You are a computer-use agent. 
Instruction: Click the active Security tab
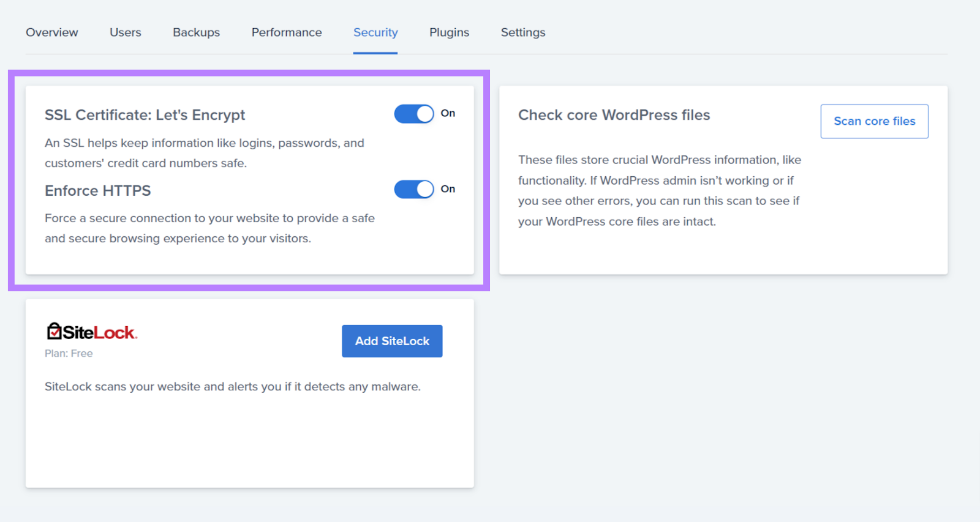(x=375, y=32)
